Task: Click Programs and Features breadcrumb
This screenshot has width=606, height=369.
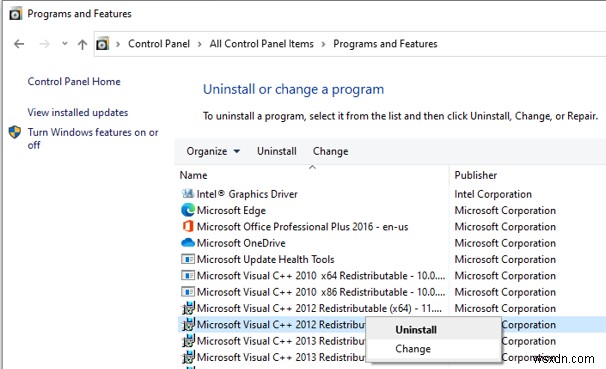Action: (385, 44)
